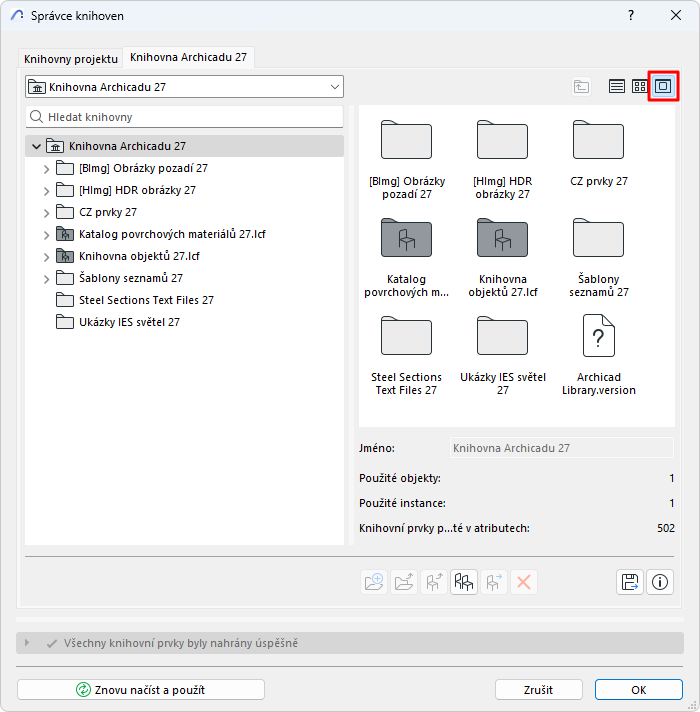The height and width of the screenshot is (712, 700).
Task: Select Šablony seznamů 27 tree row
Action: (x=184, y=278)
